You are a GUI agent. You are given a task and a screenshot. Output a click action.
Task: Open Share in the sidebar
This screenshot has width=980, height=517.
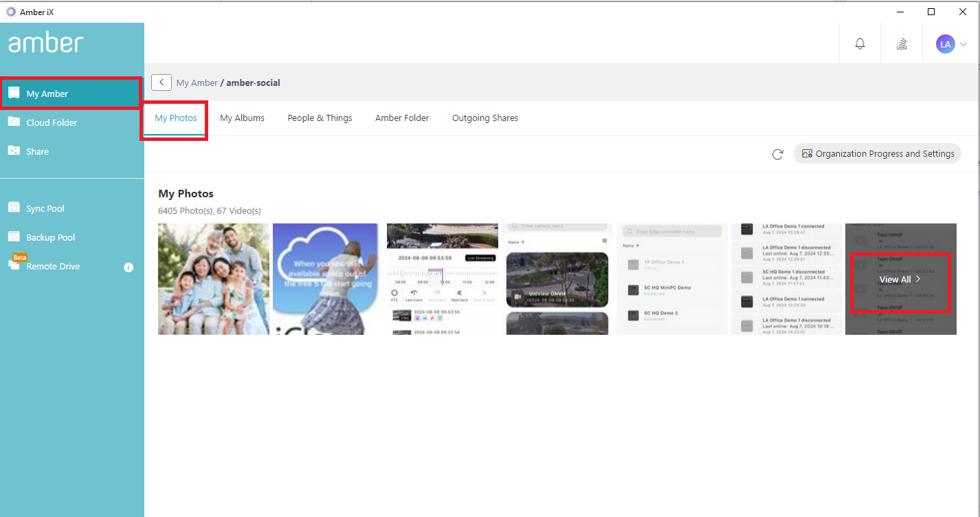(x=71, y=151)
